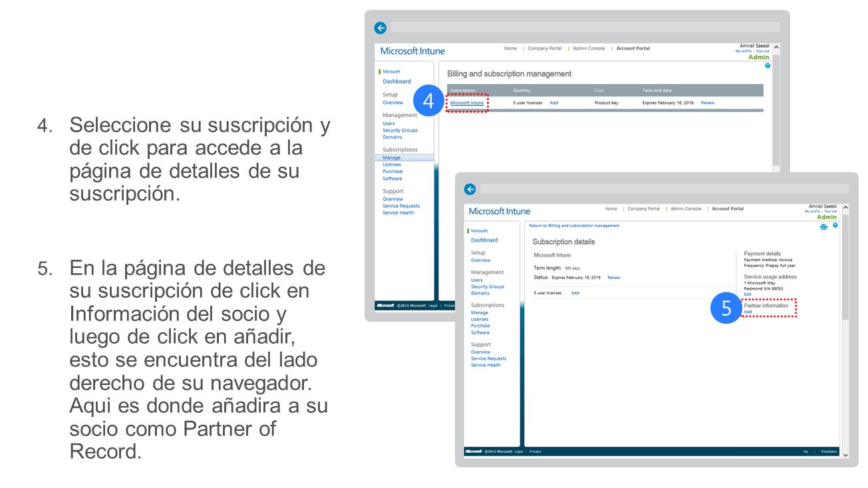Click the '365 days' term length value
This screenshot has width=868, height=488.
tap(572, 268)
